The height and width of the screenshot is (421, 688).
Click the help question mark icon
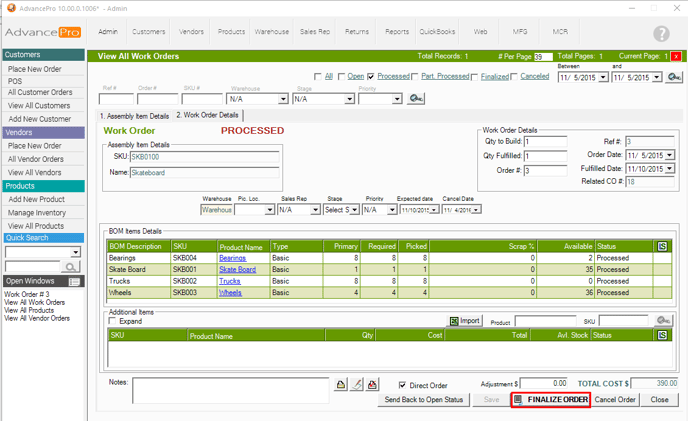(661, 34)
